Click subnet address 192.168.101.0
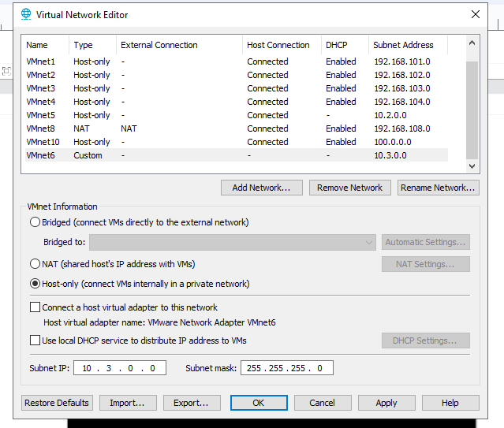The height and width of the screenshot is (428, 504). (x=402, y=61)
